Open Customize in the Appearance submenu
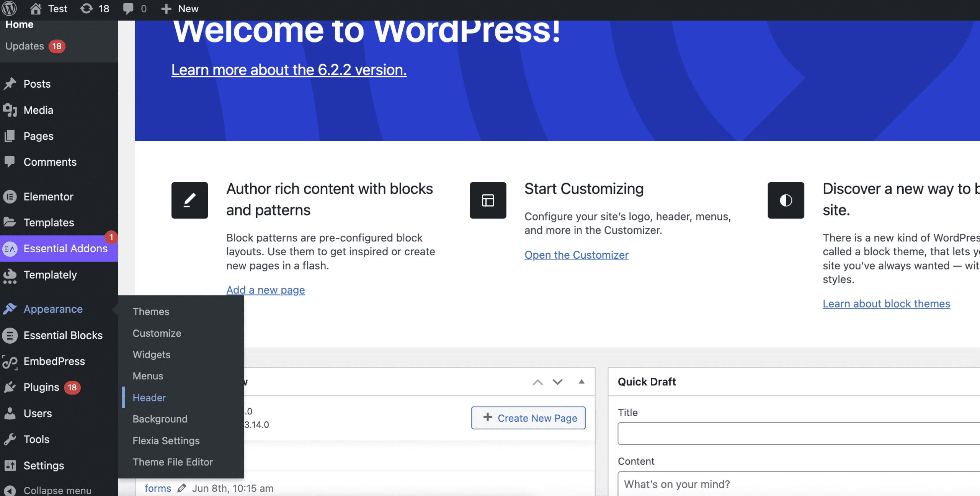This screenshot has width=980, height=496. 157,333
